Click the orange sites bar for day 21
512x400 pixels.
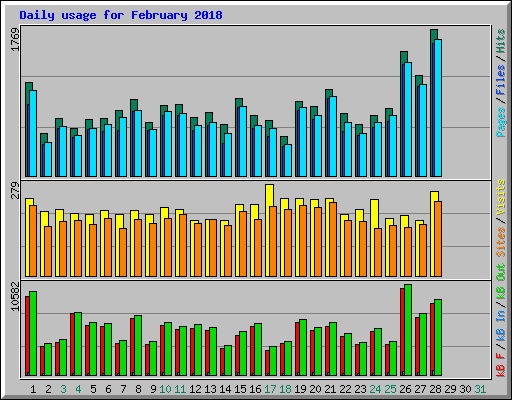click(333, 239)
